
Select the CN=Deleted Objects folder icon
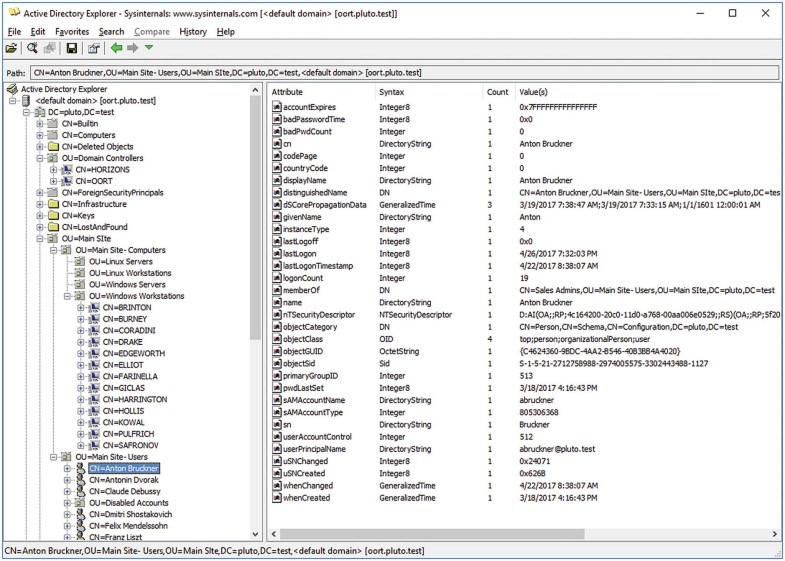click(x=53, y=147)
